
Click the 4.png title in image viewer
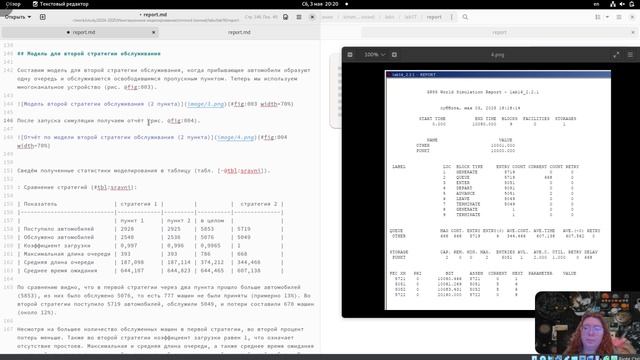pos(497,55)
